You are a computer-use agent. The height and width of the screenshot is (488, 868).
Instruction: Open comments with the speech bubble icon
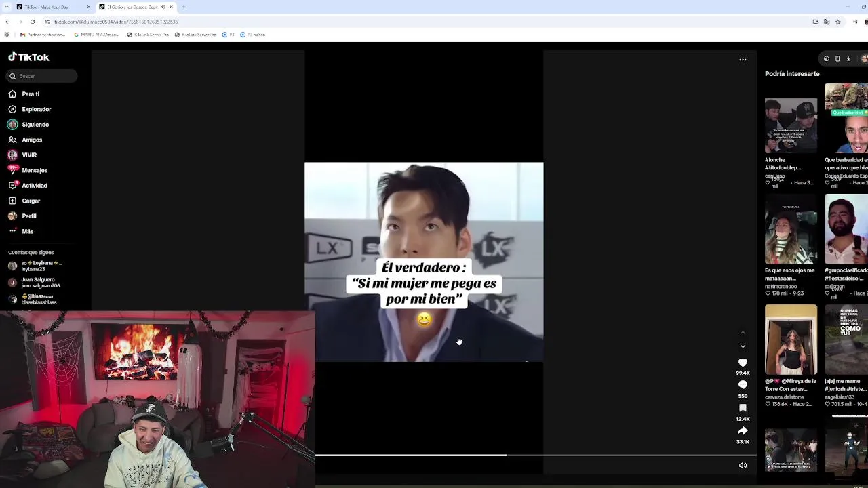pyautogui.click(x=743, y=385)
